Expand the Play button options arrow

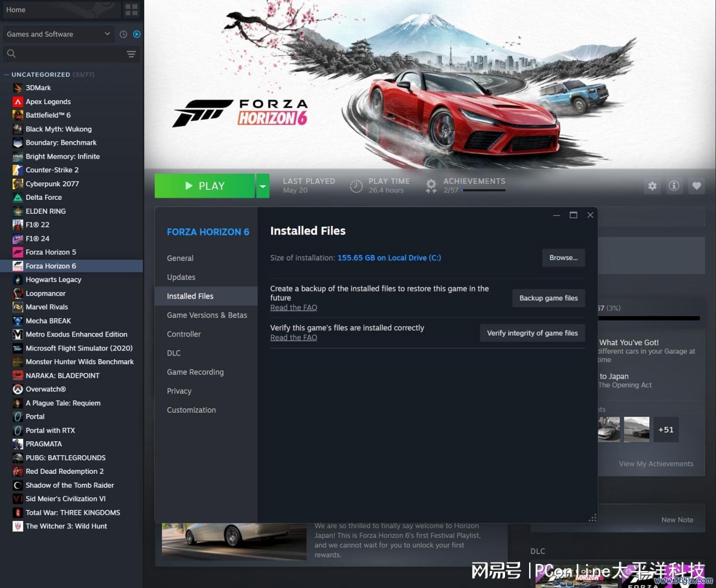(263, 186)
